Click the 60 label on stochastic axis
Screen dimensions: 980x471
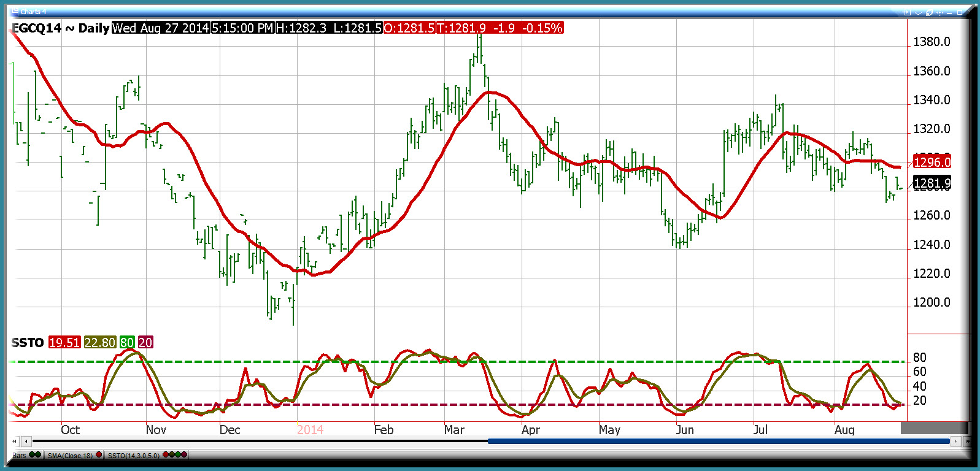tap(920, 372)
